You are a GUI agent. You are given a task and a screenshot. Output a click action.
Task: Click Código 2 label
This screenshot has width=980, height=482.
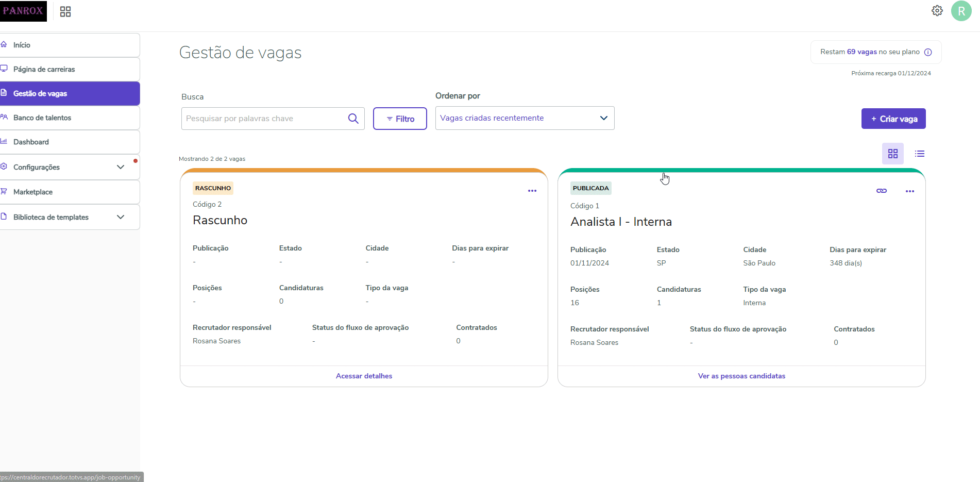pyautogui.click(x=207, y=204)
